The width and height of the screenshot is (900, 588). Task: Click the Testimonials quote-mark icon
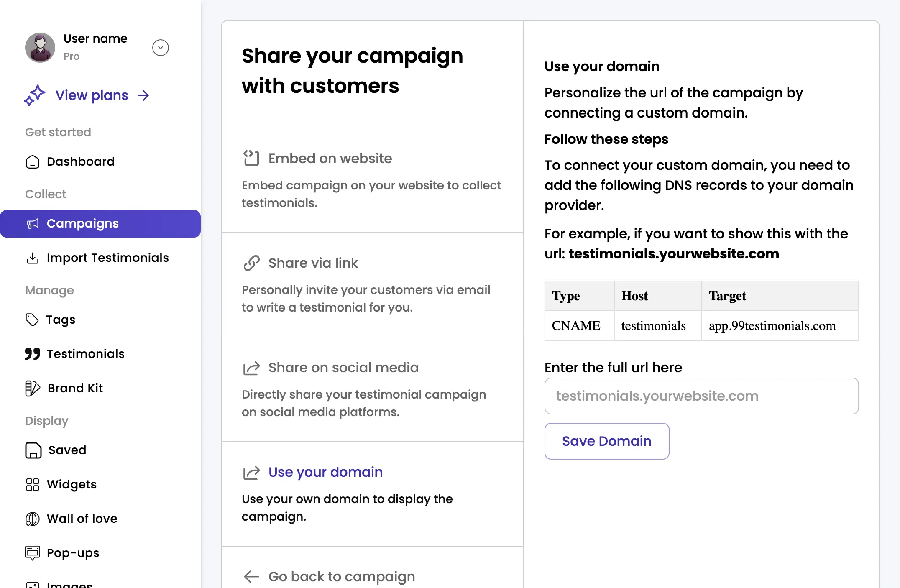point(33,354)
